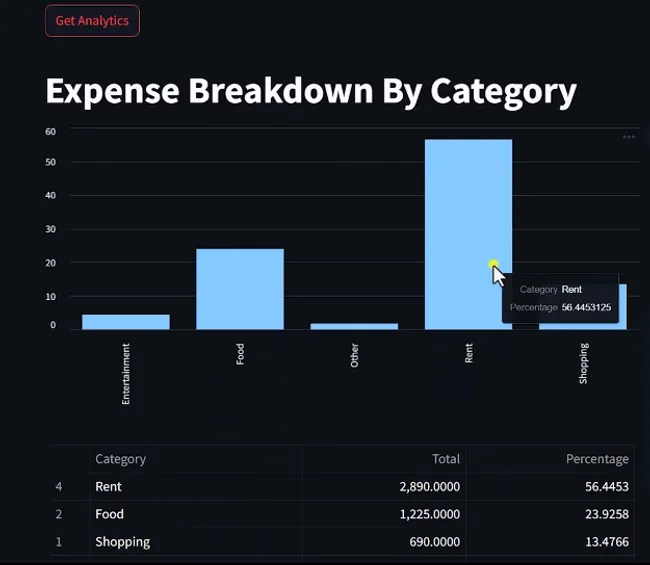Sort table by the Total column header
This screenshot has width=650, height=565.
[384, 459]
